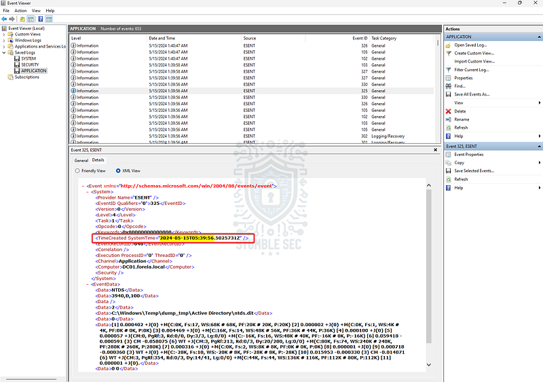Click the Filter Current Log funnel icon
543x392 pixels.
tap(448, 70)
